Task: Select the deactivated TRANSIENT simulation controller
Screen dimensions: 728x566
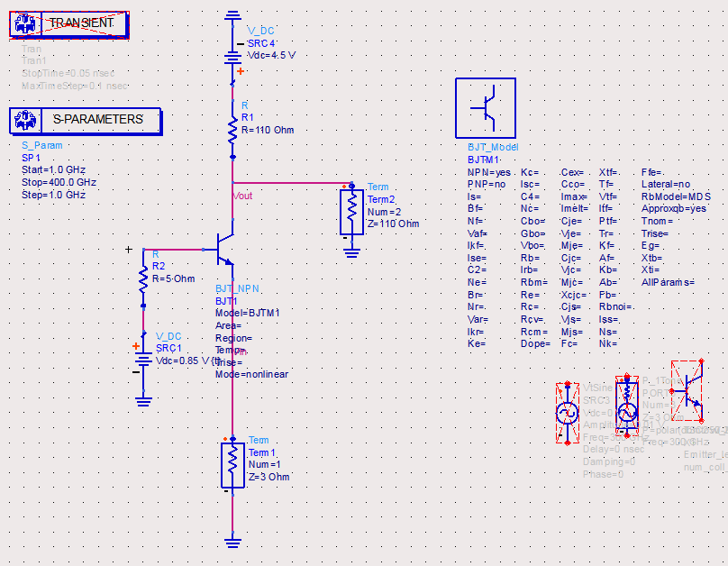Action: 69,24
